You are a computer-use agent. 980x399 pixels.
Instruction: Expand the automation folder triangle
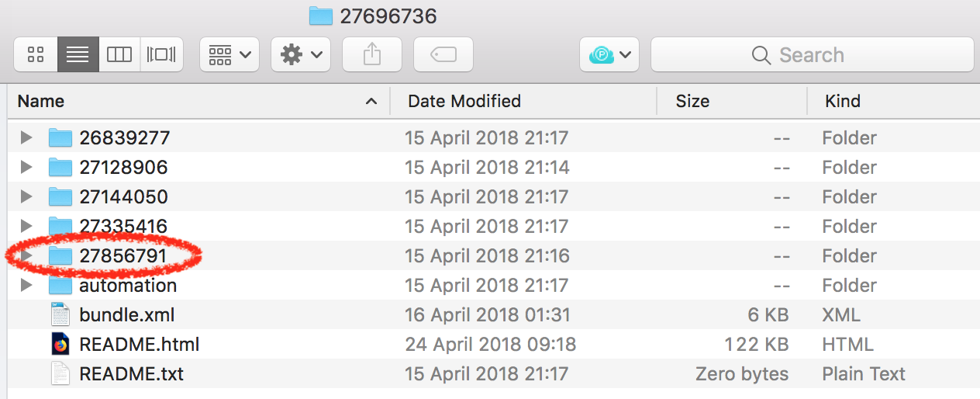pyautogui.click(x=26, y=286)
